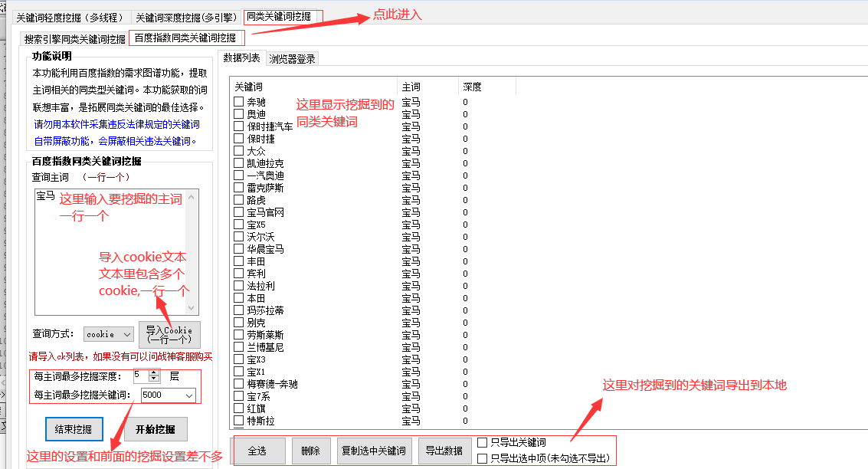This screenshot has height=469, width=868.
Task: Check the 一汽奥迪 row checkbox
Action: click(x=238, y=175)
